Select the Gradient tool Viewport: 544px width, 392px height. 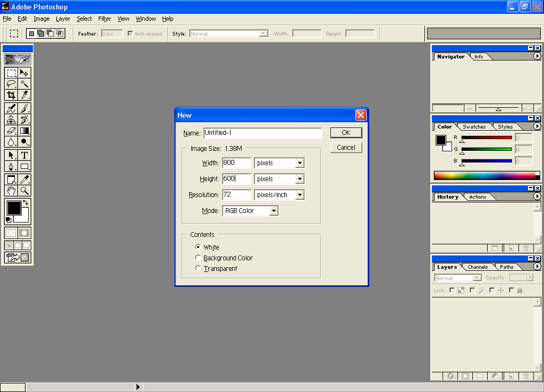pyautogui.click(x=24, y=131)
